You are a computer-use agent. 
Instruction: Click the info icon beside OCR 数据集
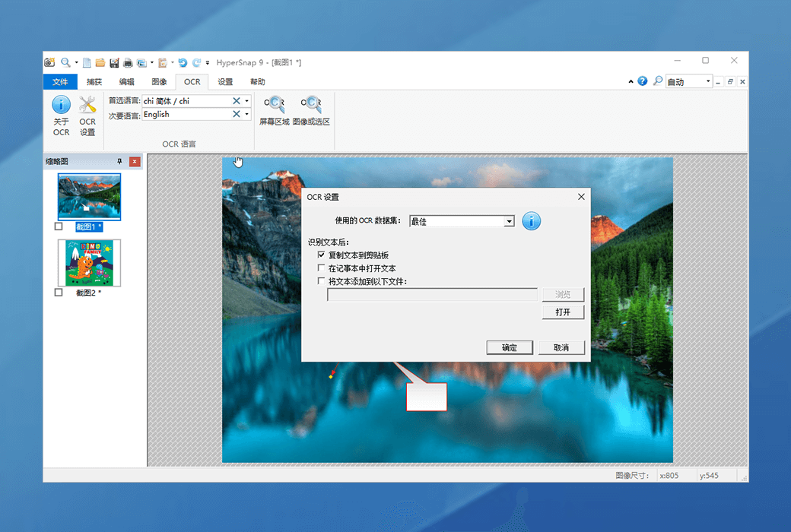531,221
